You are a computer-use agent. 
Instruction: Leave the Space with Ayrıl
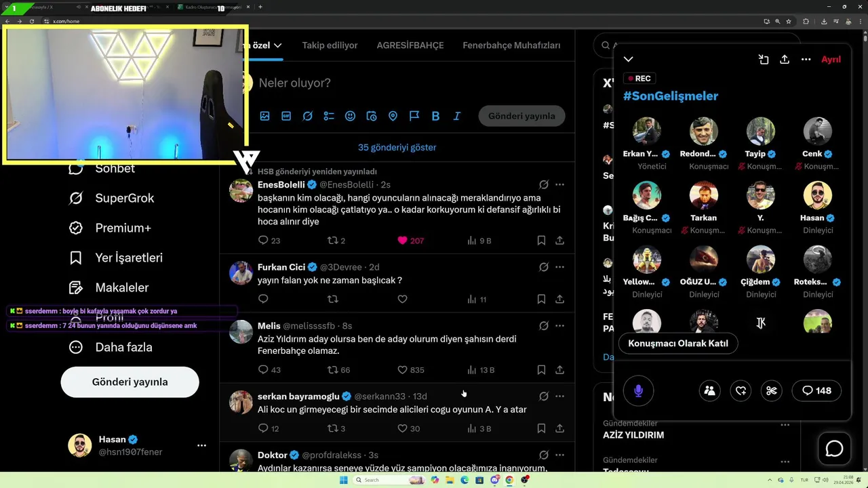(831, 60)
